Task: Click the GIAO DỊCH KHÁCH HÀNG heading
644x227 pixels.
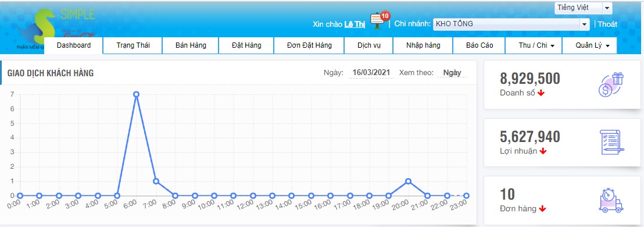Action: pos(51,73)
